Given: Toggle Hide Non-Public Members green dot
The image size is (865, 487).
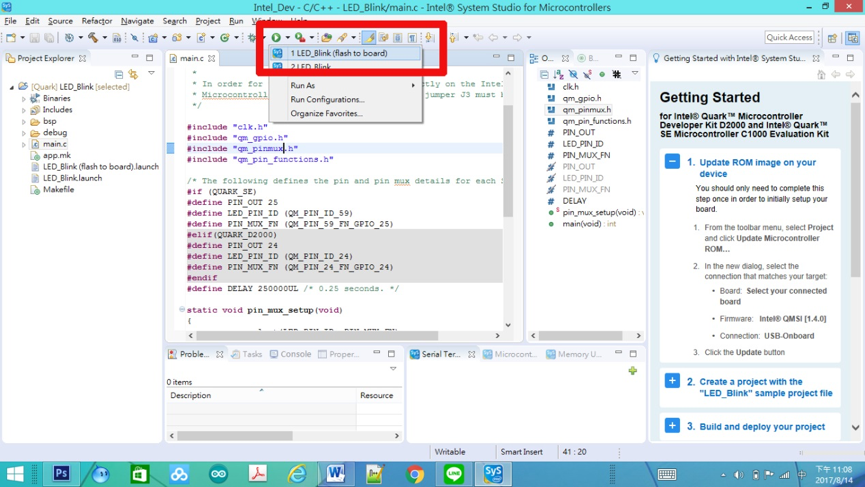Looking at the screenshot, I should click(x=602, y=74).
